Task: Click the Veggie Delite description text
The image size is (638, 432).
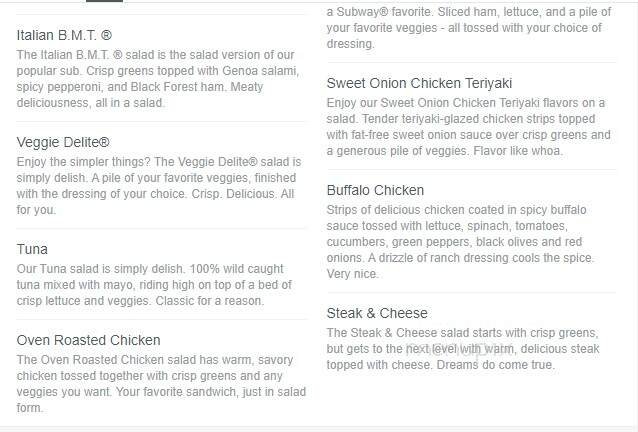Action: [158, 186]
